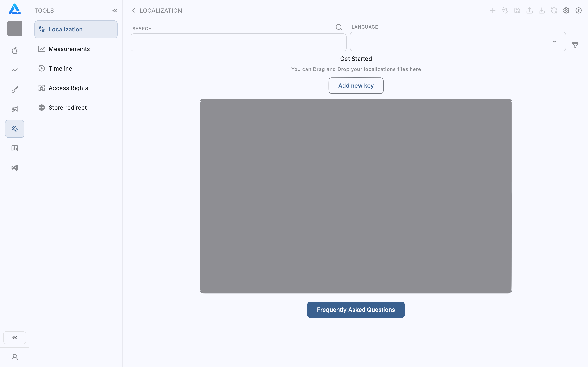
Task: Open the Visual Studio icon in sidebar
Action: (x=14, y=168)
